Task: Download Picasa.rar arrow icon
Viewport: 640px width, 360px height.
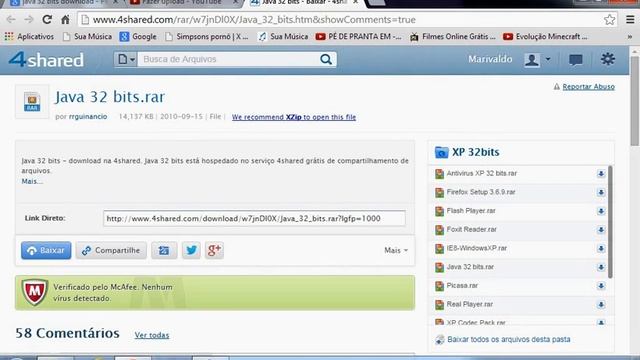Action: (x=601, y=286)
